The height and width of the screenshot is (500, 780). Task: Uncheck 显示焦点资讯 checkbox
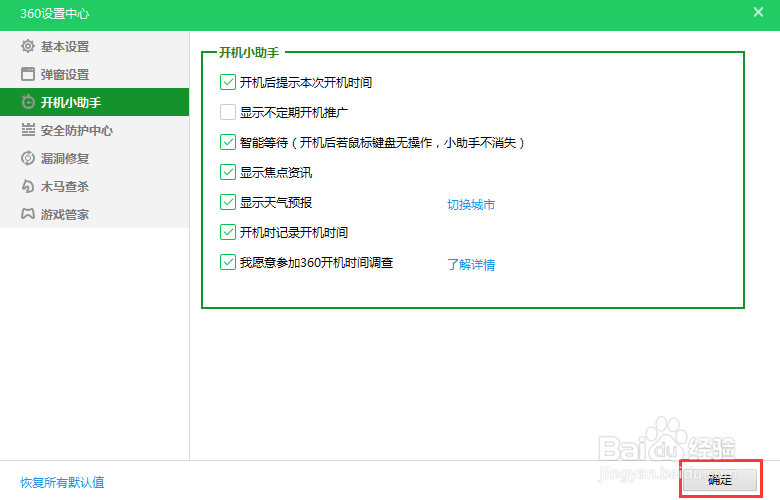click(228, 172)
